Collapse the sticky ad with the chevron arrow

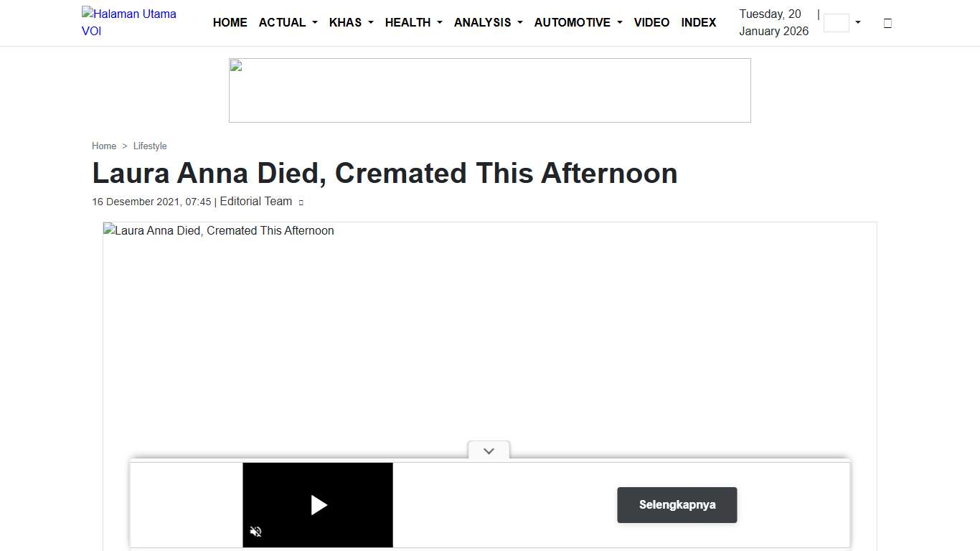pyautogui.click(x=489, y=451)
